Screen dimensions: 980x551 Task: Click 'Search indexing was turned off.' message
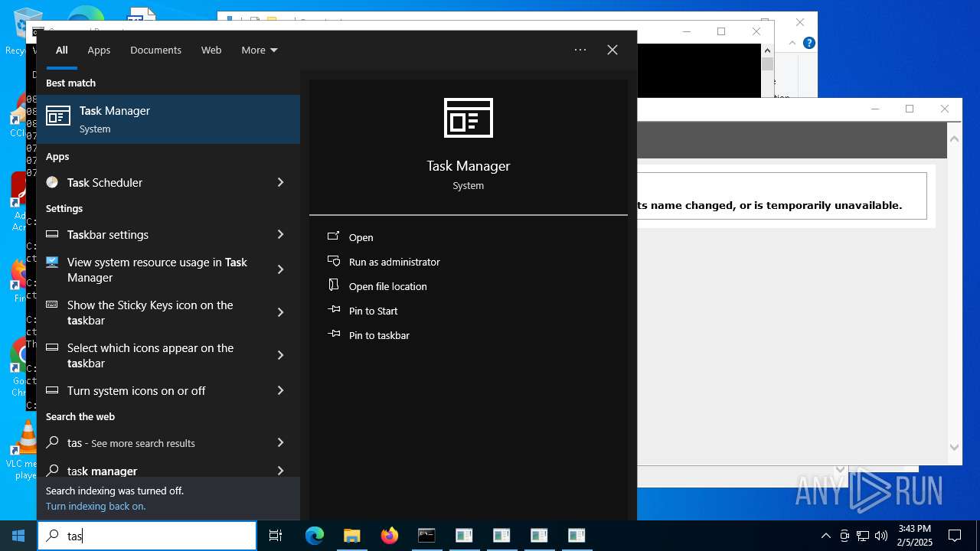tap(115, 491)
